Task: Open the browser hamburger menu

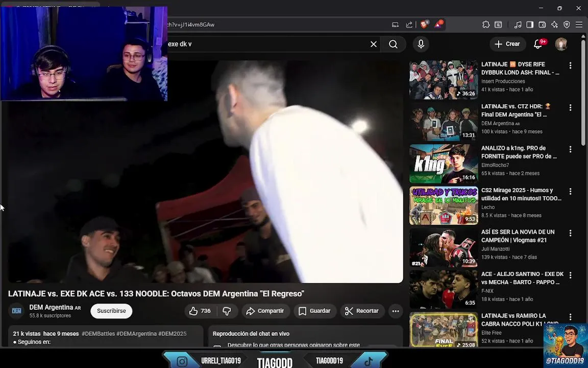Action: (579, 25)
